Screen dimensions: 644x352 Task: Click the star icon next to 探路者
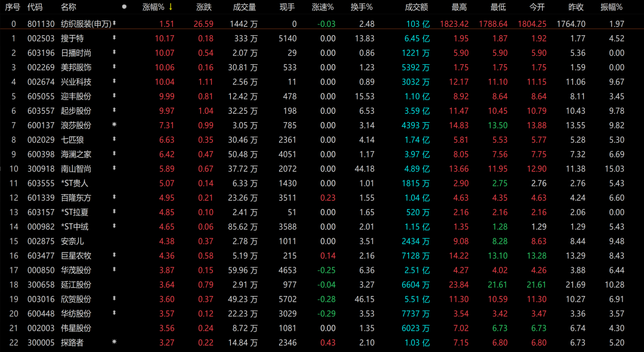(114, 342)
